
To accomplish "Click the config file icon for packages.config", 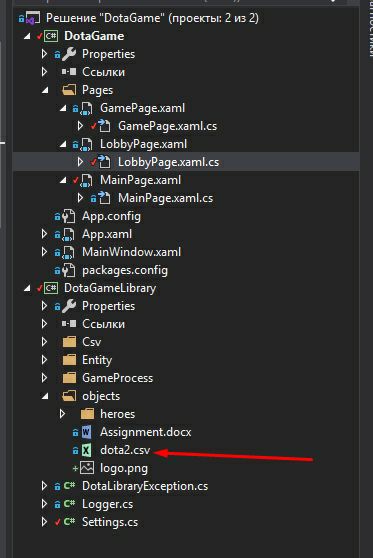I will tap(69, 270).
